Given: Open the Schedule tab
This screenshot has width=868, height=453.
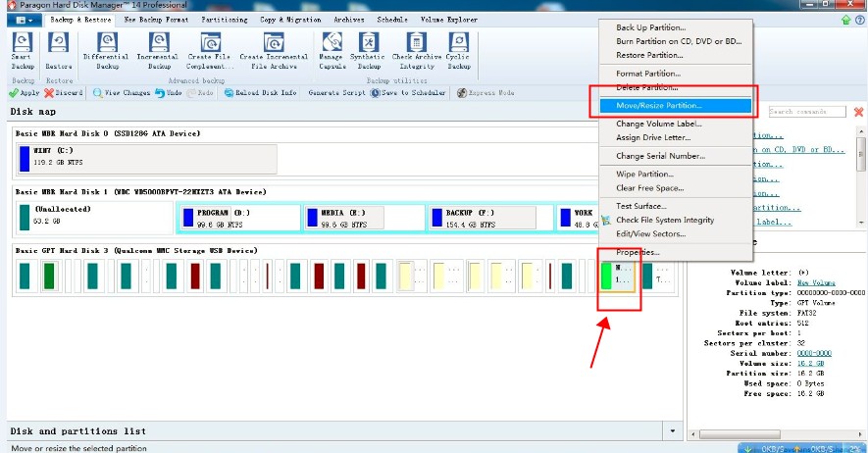Looking at the screenshot, I should pos(392,20).
